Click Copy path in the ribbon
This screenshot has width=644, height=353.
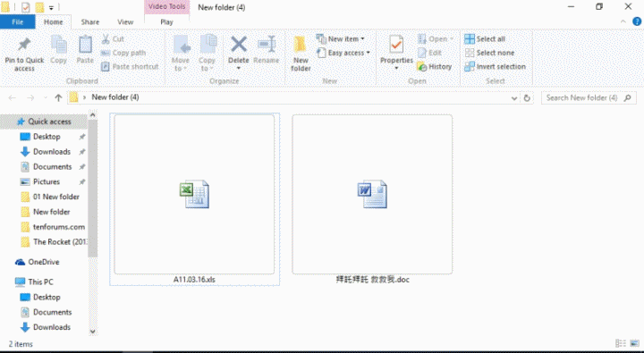coord(123,53)
